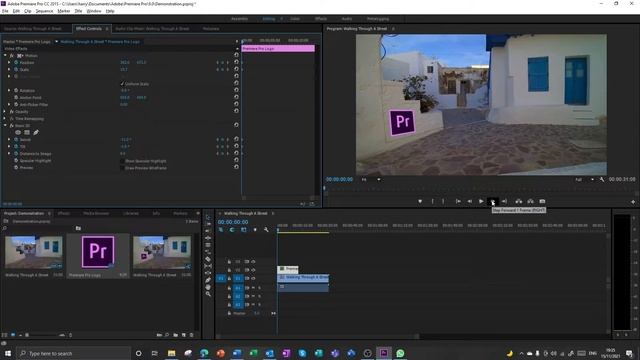Click Play in Program Monitor
This screenshot has width=640, height=360.
click(x=481, y=201)
